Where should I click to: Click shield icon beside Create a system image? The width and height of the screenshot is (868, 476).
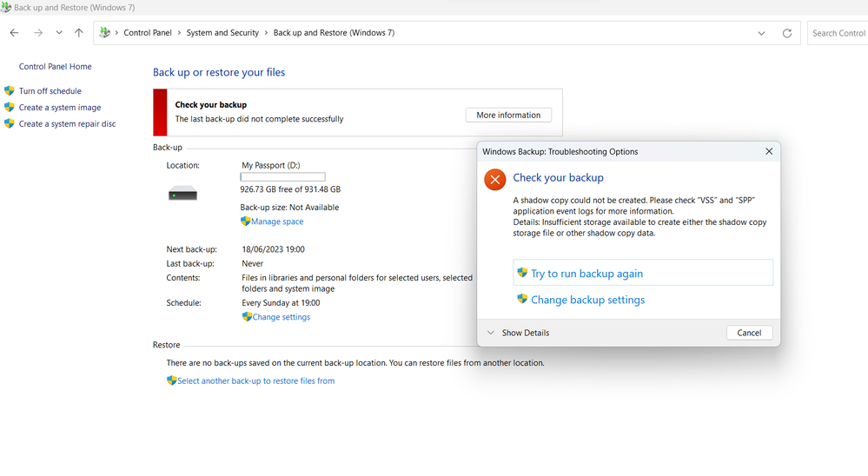pos(10,108)
